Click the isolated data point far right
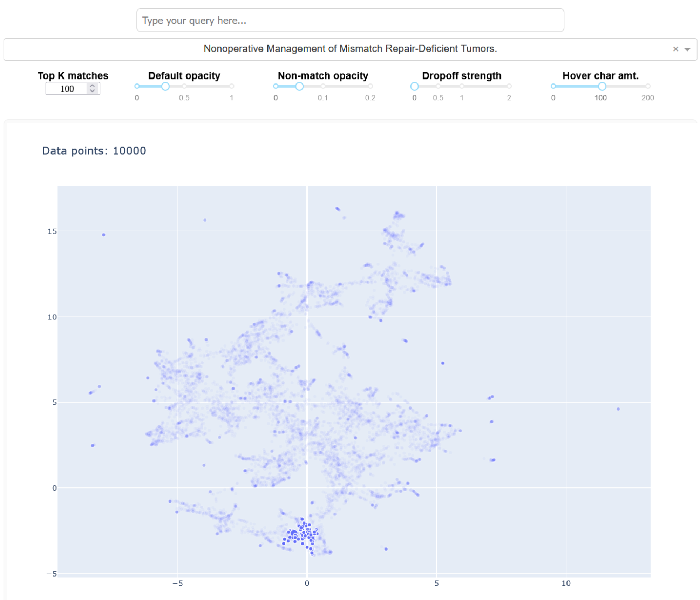The image size is (700, 600). [x=618, y=409]
